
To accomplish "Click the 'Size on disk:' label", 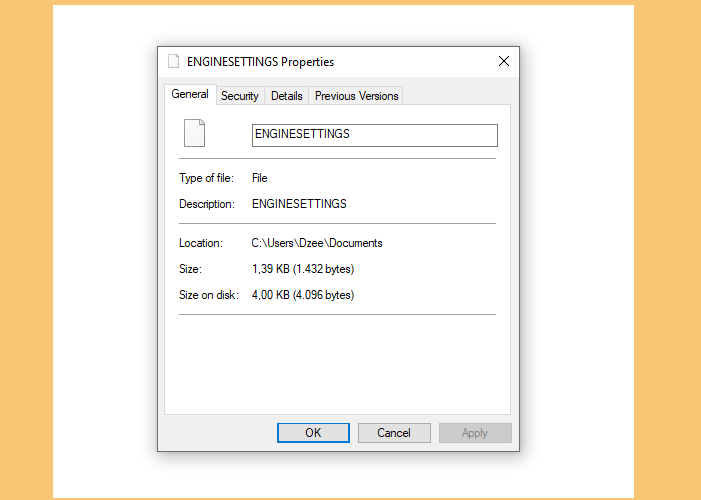I will point(209,295).
